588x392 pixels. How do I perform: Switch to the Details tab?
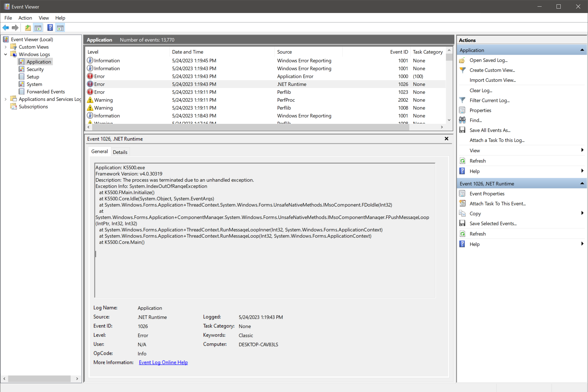click(x=120, y=152)
